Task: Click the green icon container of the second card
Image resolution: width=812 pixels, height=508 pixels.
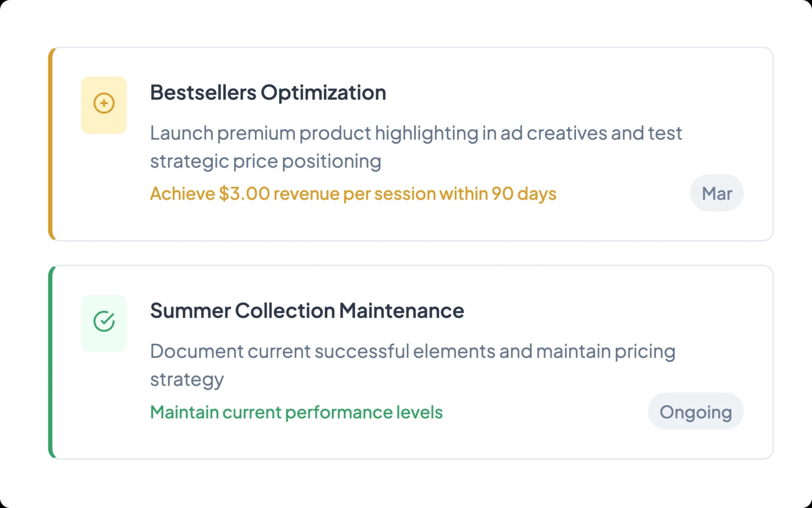Action: click(104, 323)
